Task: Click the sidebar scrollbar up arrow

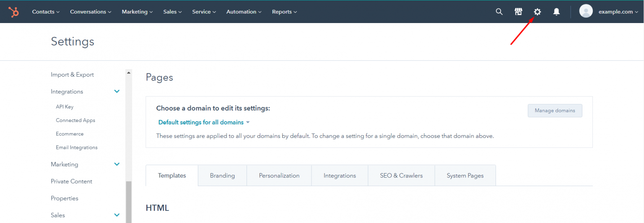Action: coord(129,73)
